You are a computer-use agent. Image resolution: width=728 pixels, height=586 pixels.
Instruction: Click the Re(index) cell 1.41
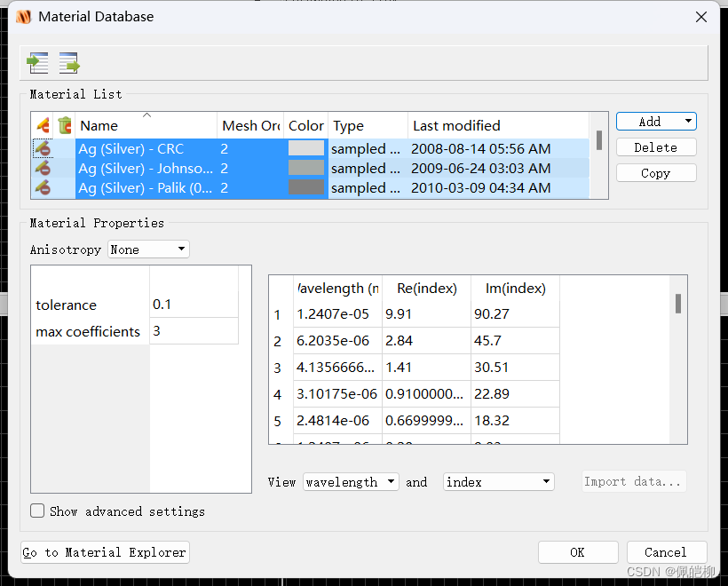pos(427,368)
